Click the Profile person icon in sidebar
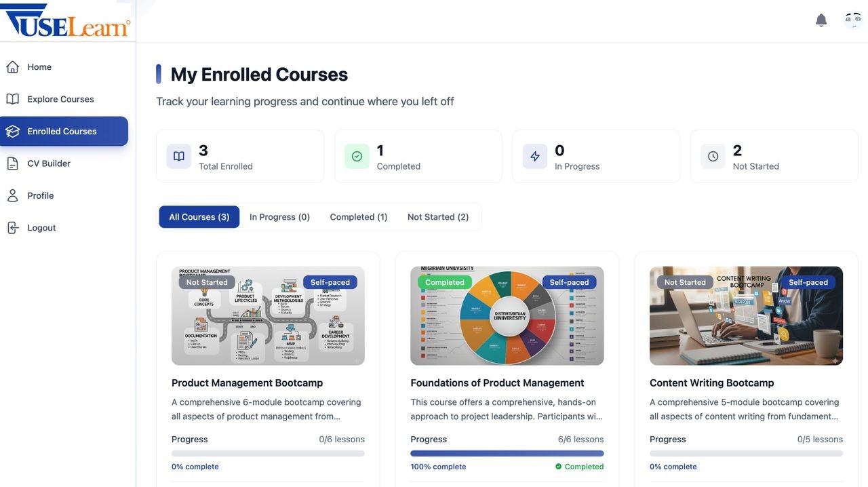Screen dimensions: 868x487 [12, 195]
